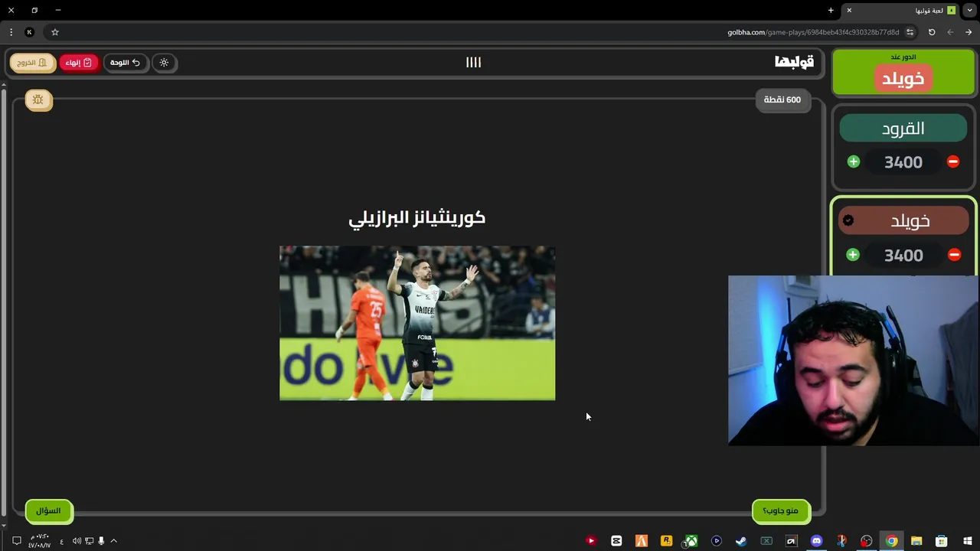This screenshot has width=980, height=551.
Task: Add points to خويلد team
Action: (853, 255)
